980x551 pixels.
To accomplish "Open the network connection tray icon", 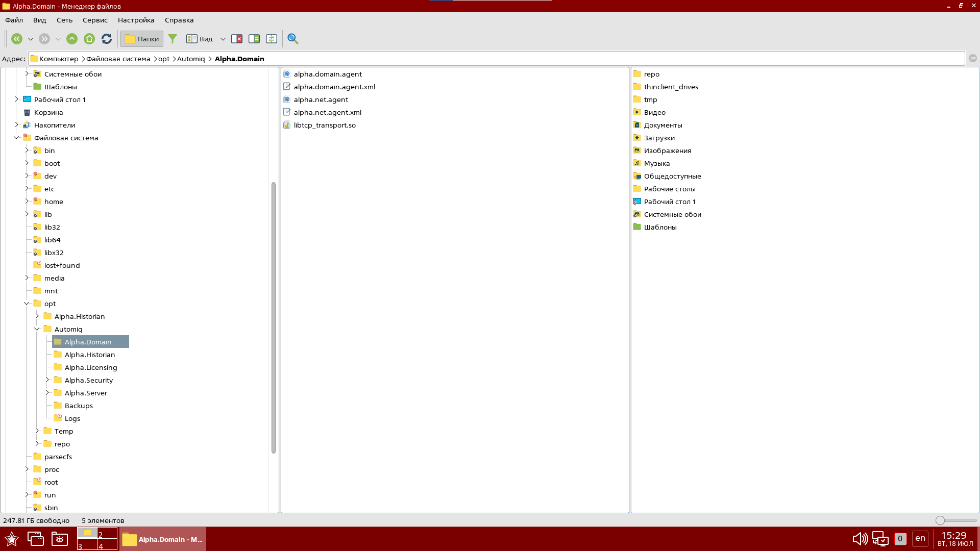I will point(880,539).
